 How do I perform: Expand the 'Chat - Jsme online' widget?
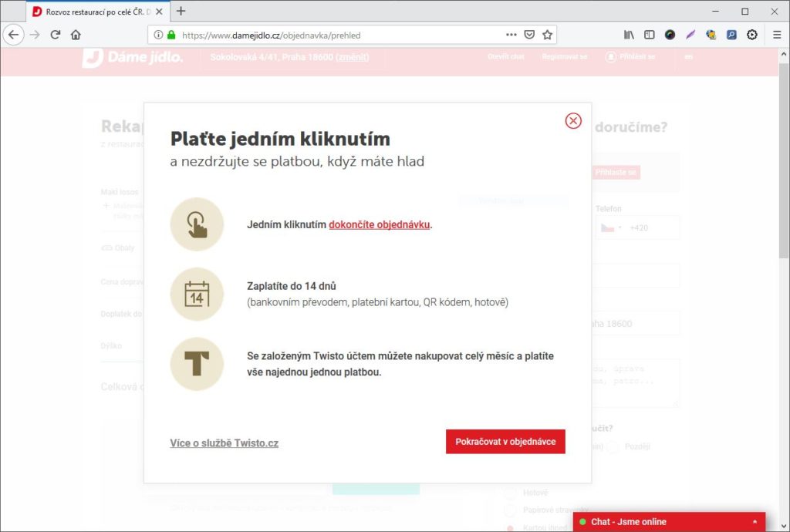(669, 522)
